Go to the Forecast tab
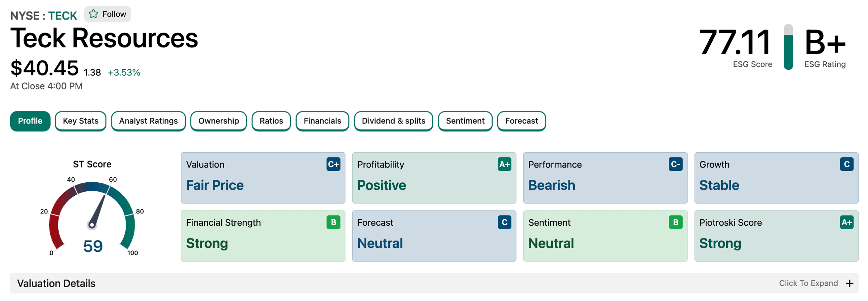Screen dimensions: 868x301 [x=522, y=121]
